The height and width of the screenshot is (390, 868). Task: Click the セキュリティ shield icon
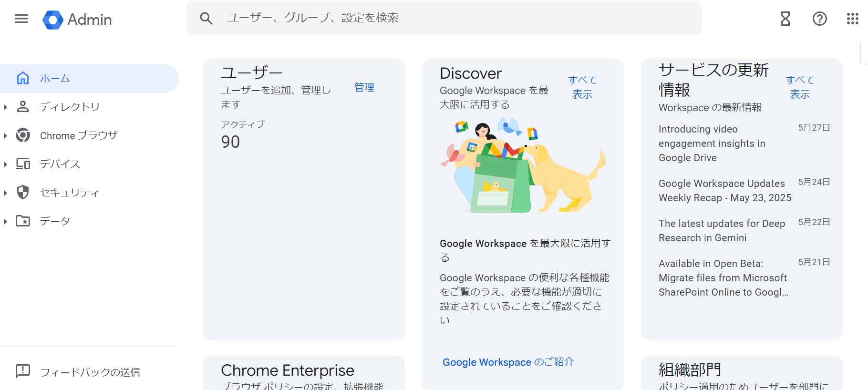(x=23, y=192)
